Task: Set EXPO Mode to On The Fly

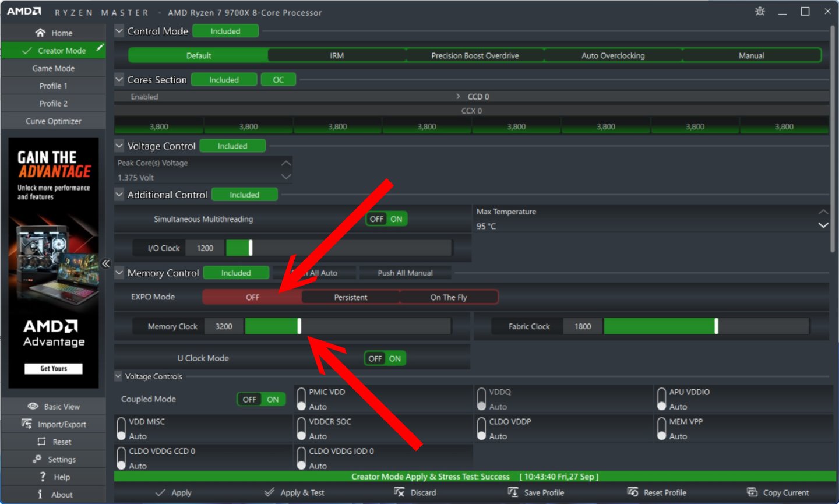Action: (449, 297)
